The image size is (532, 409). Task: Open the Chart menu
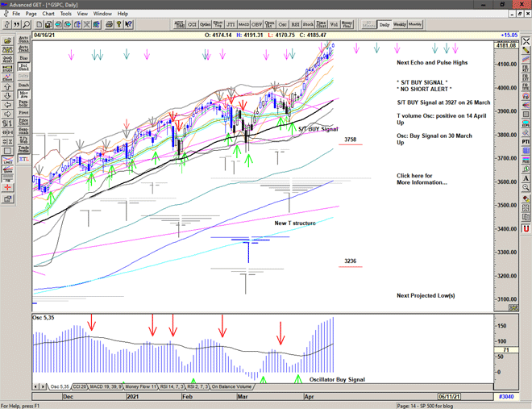click(x=48, y=14)
